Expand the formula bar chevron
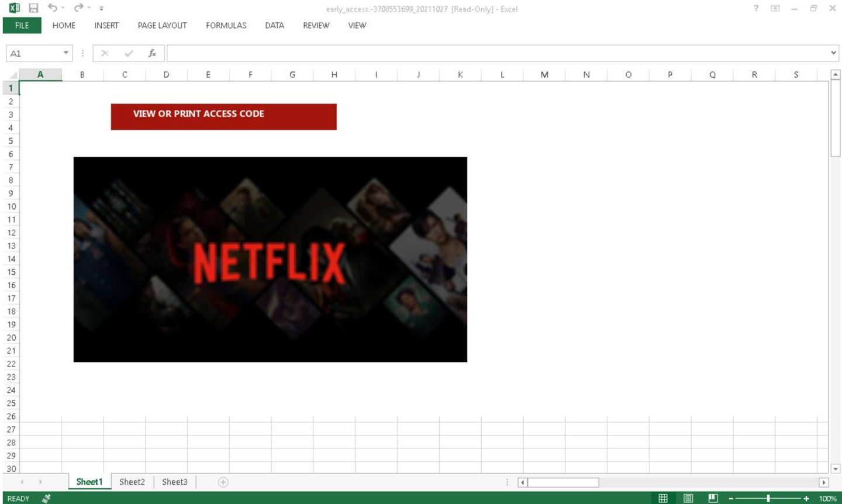The image size is (842, 504). [x=833, y=53]
